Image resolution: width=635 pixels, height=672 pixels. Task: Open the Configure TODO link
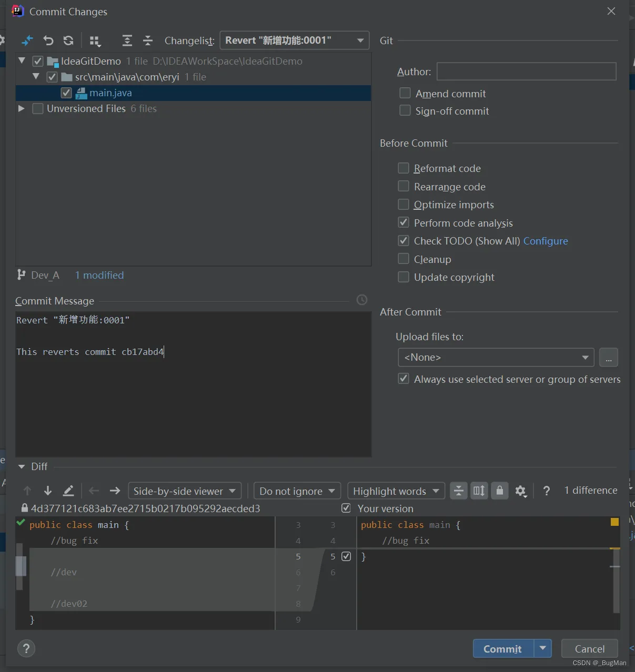point(546,241)
